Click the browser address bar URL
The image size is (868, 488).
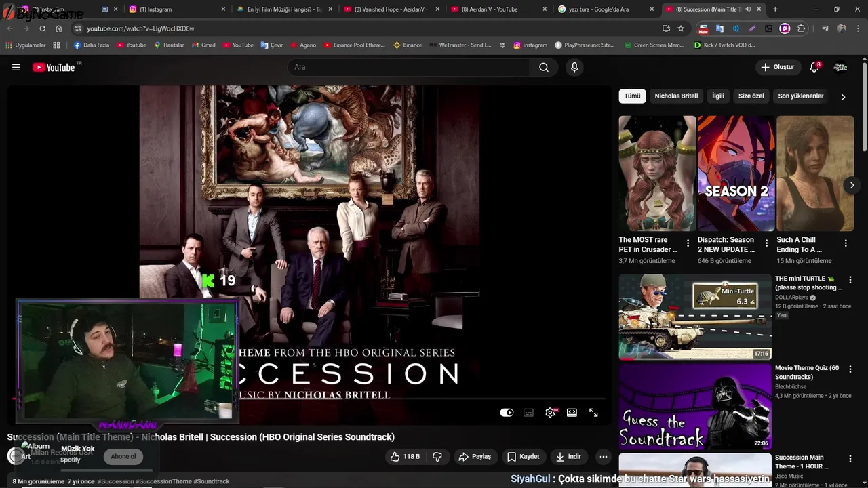(x=140, y=28)
